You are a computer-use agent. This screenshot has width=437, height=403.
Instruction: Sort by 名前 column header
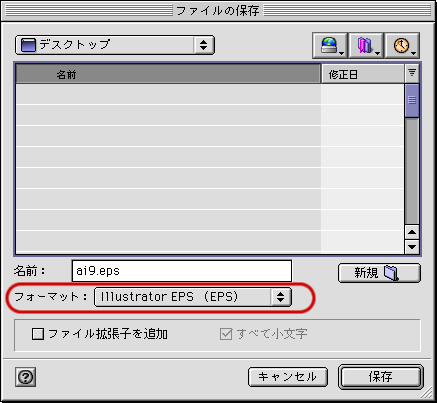168,74
